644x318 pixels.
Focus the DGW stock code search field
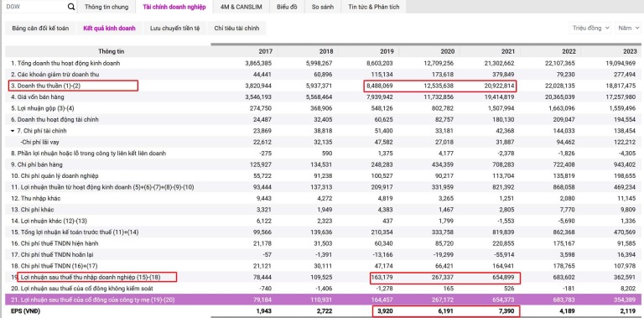35,7
